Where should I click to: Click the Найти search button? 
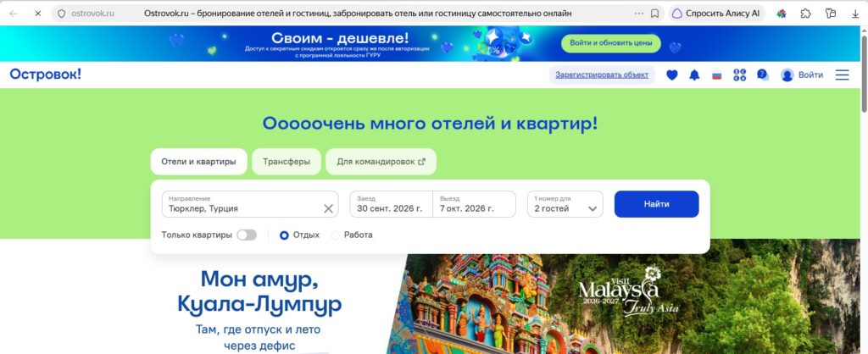pos(657,204)
